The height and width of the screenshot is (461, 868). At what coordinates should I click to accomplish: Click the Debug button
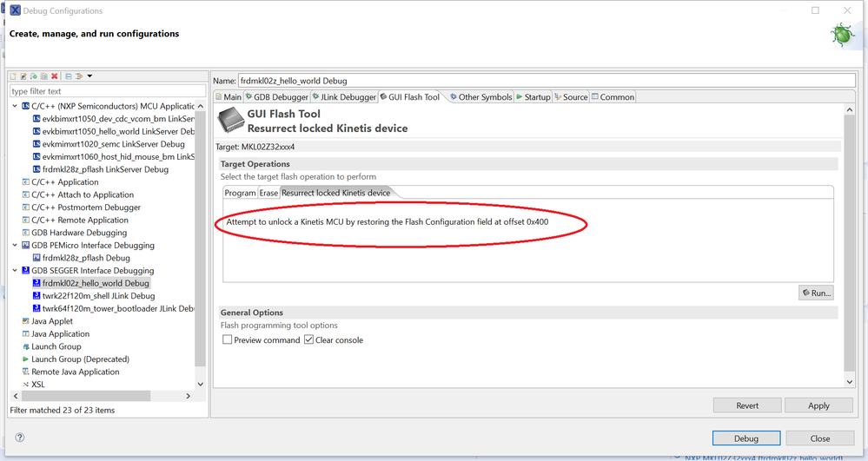click(746, 438)
